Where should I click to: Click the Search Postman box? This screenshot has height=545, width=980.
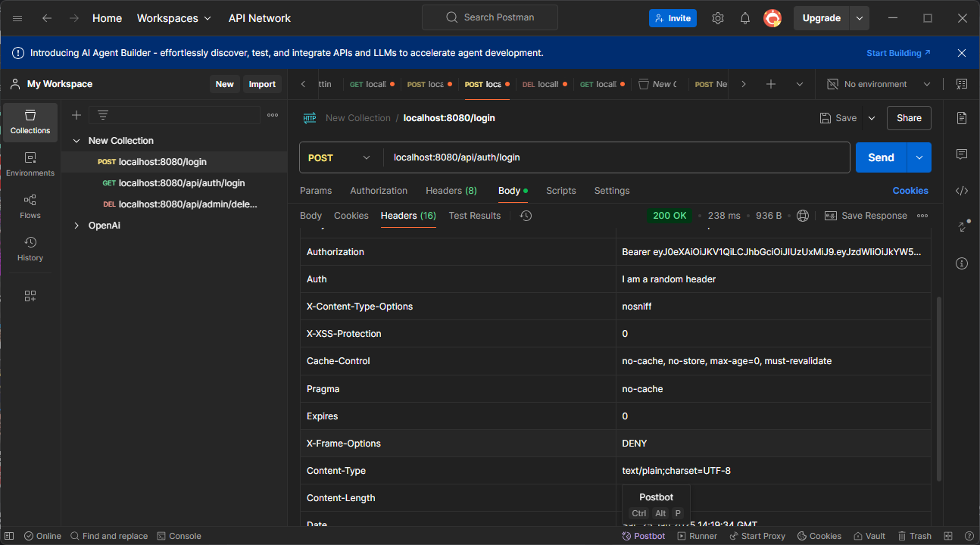click(490, 17)
